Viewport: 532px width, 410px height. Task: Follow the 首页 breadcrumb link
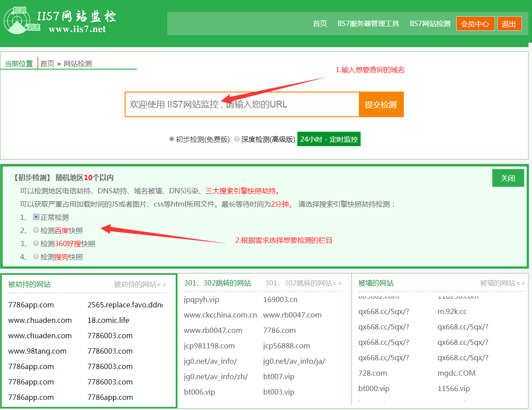tap(48, 63)
